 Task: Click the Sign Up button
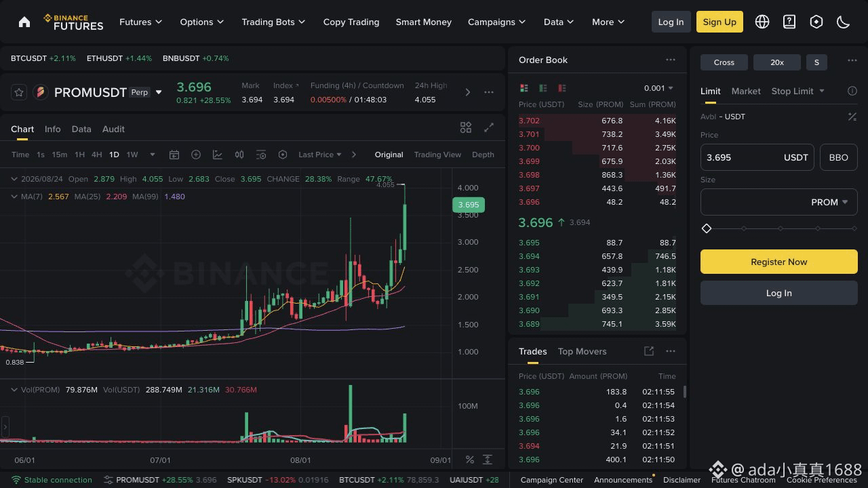[x=719, y=22]
